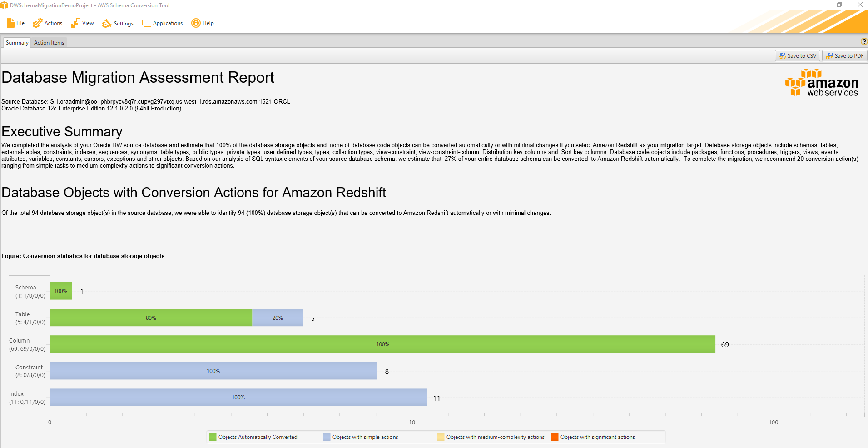Click the AWS Schema Conversion Tool title icon
The height and width of the screenshot is (448, 868).
tap(4, 5)
